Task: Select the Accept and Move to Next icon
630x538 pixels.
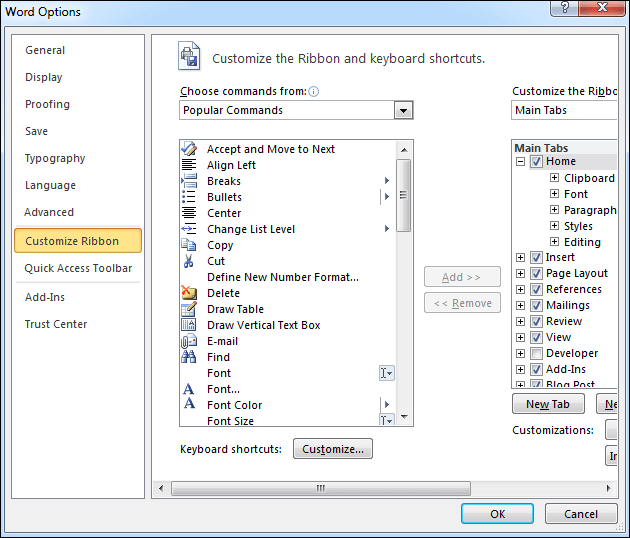Action: pos(189,149)
